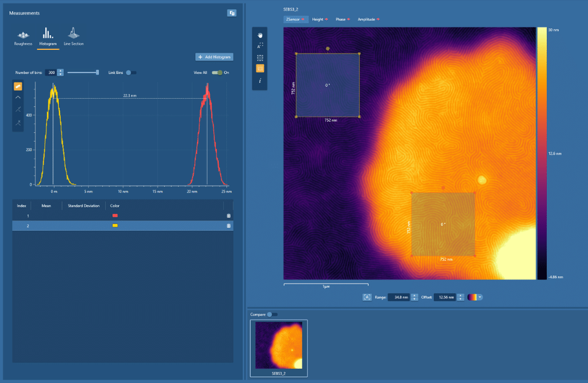Viewport: 588px width, 383px height.
Task: Open the Roughness measurement tab
Action: 23,37
